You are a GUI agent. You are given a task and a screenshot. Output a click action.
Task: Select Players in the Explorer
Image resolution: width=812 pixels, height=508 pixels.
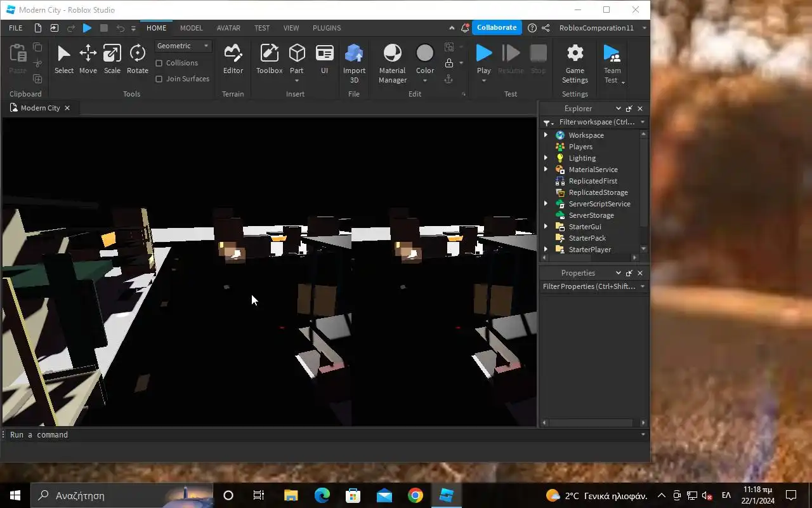click(580, 147)
